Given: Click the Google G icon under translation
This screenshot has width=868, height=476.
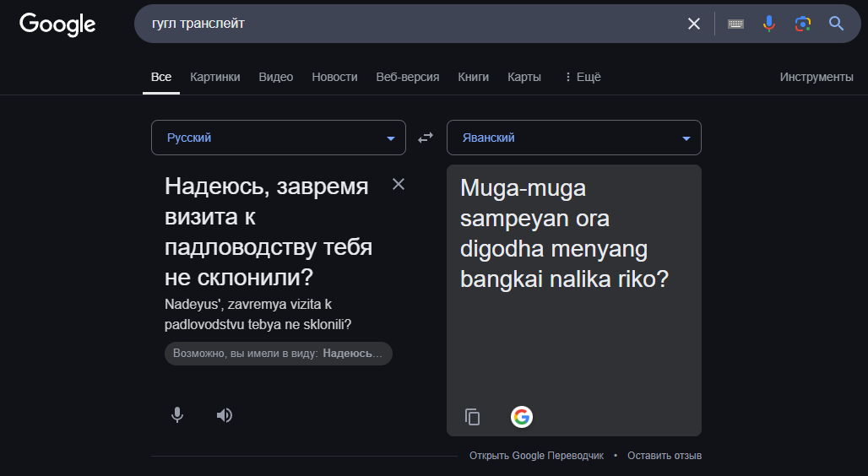Looking at the screenshot, I should [522, 417].
